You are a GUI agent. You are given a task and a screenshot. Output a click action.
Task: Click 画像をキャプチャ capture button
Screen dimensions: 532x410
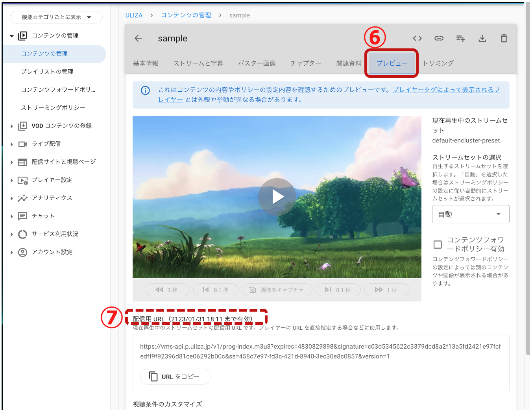277,290
